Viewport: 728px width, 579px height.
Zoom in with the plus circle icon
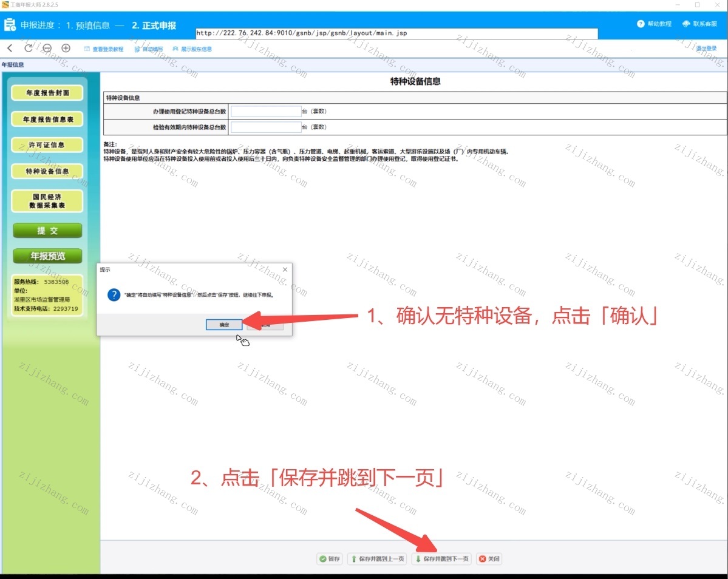(x=66, y=48)
